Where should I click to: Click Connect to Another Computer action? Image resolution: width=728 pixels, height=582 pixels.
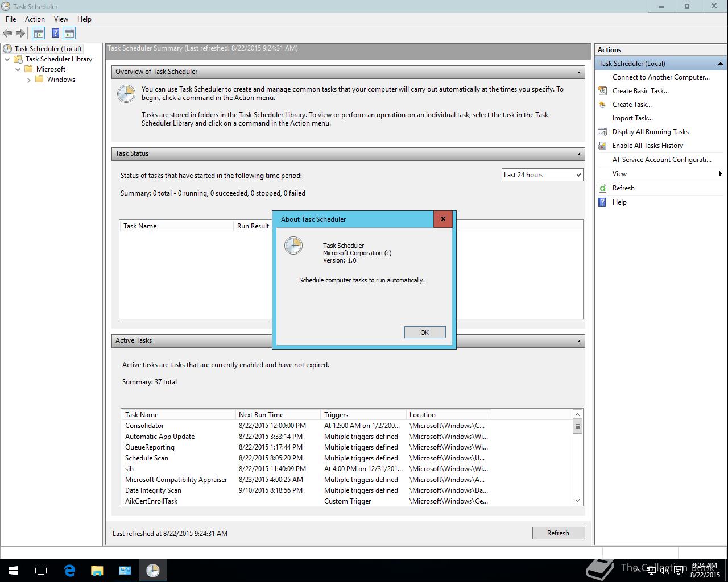[661, 77]
